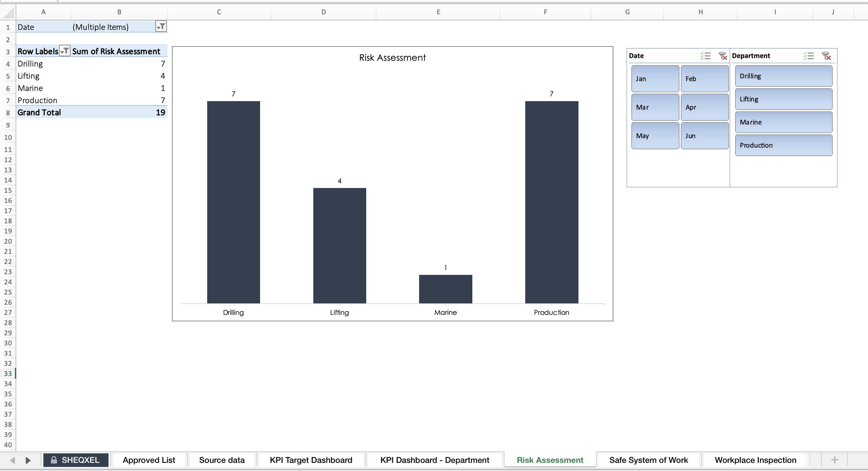Click the lock icon on the SHEQXEL tab

pyautogui.click(x=53, y=460)
